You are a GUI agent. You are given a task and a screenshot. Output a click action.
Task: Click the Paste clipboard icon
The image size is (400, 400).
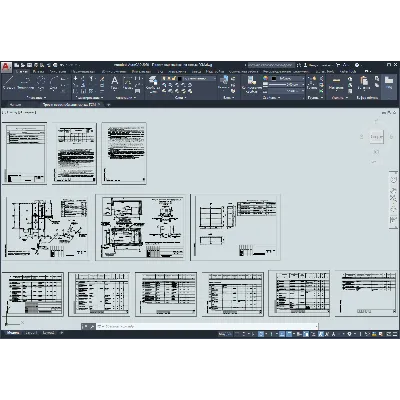[364, 83]
